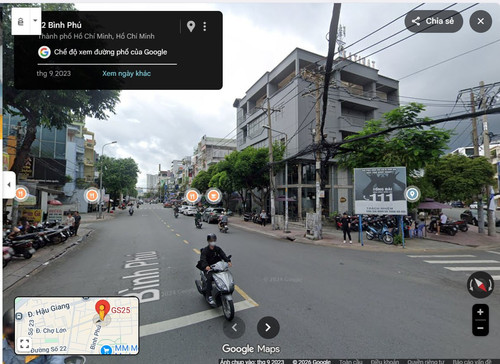The height and width of the screenshot is (364, 500).
Task: Zoom in with the plus button
Action: (x=480, y=312)
